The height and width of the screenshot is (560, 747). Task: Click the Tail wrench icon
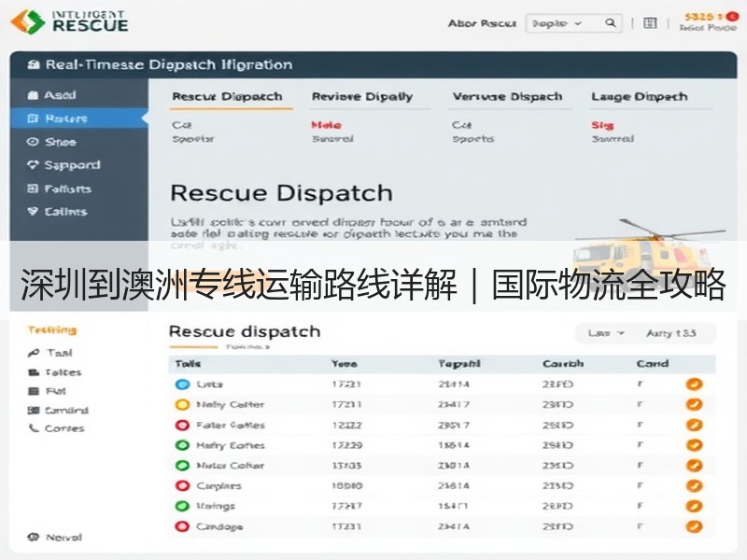point(34,353)
